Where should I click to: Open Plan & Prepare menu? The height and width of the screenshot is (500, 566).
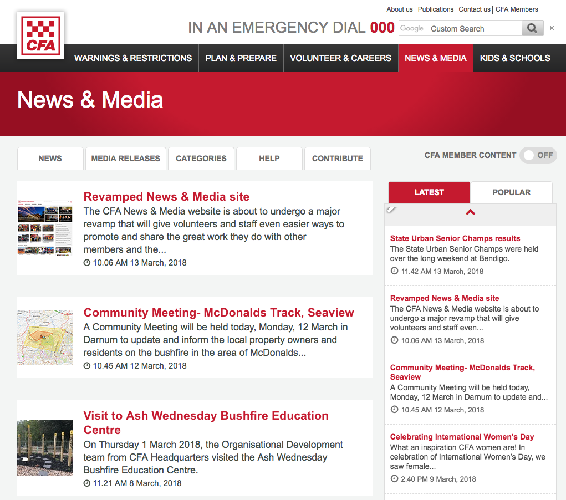241,58
